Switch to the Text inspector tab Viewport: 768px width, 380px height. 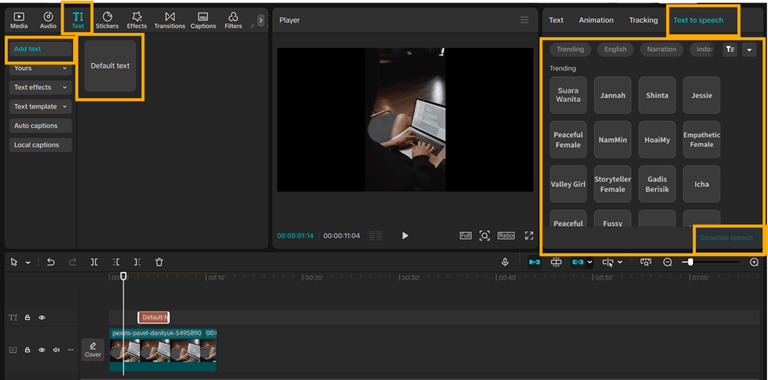pyautogui.click(x=556, y=20)
